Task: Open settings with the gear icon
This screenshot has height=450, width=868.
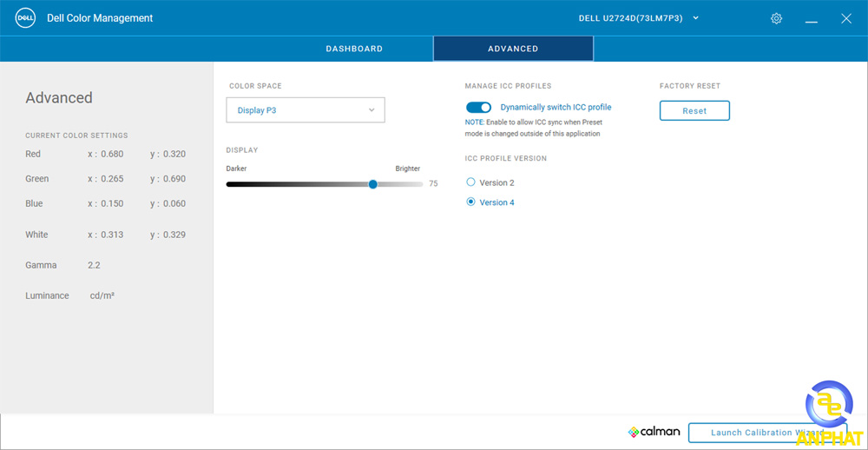Action: (776, 18)
